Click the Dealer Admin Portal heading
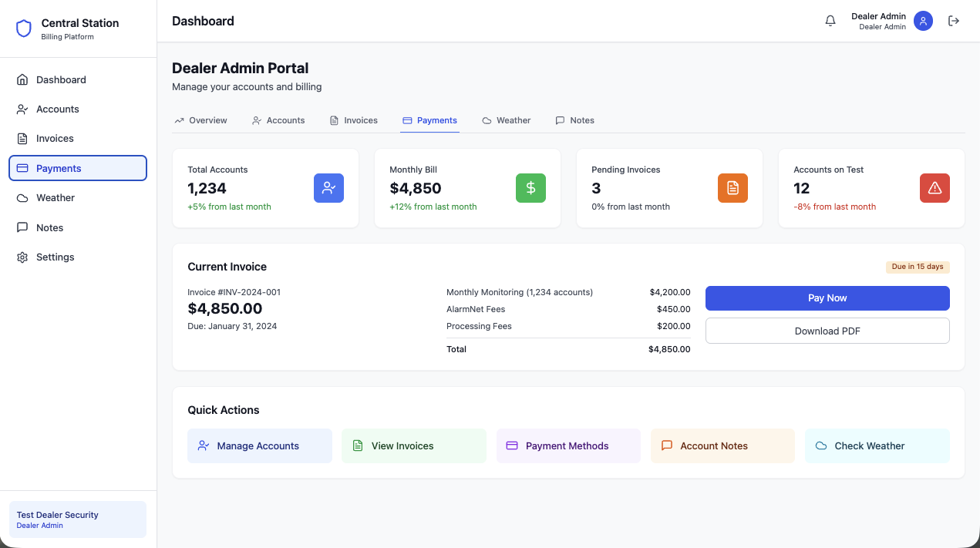 (x=241, y=69)
